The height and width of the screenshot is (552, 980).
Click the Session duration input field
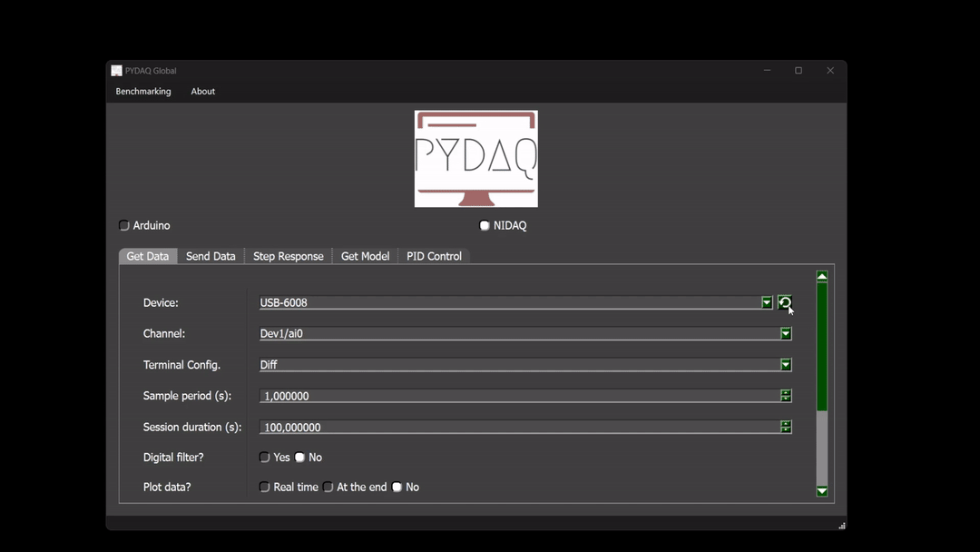[517, 427]
